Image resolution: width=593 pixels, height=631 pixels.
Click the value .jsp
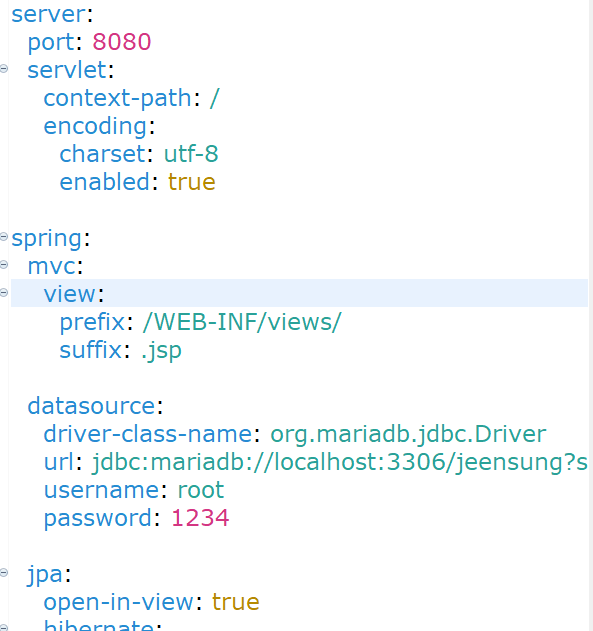coord(161,351)
